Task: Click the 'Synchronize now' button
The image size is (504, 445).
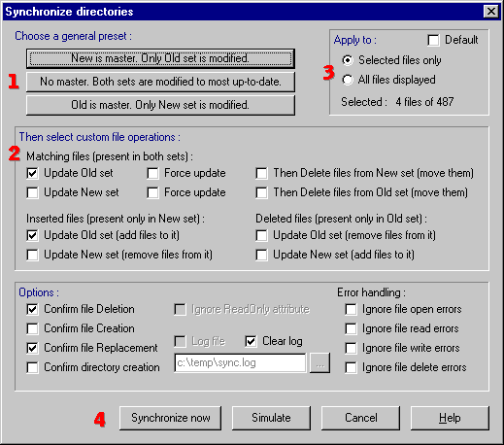Action: pos(171,418)
